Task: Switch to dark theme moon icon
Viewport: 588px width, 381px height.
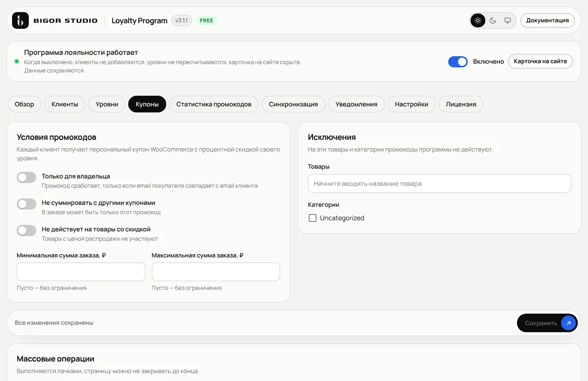Action: click(493, 20)
